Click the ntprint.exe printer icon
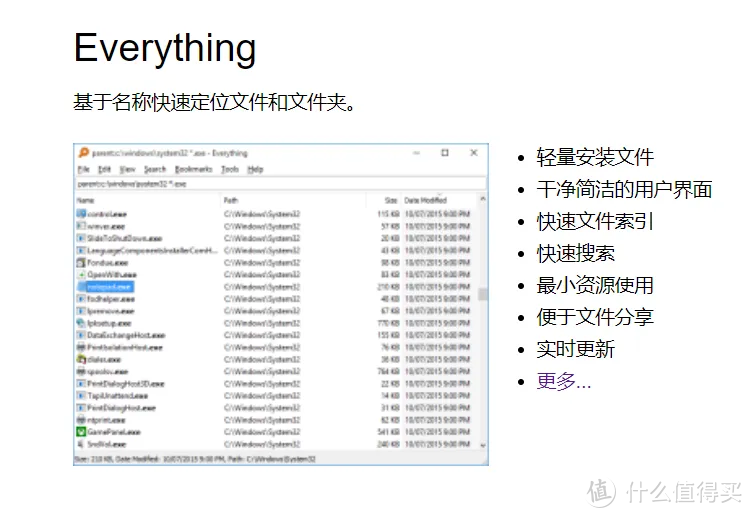The image size is (753, 518). click(81, 420)
